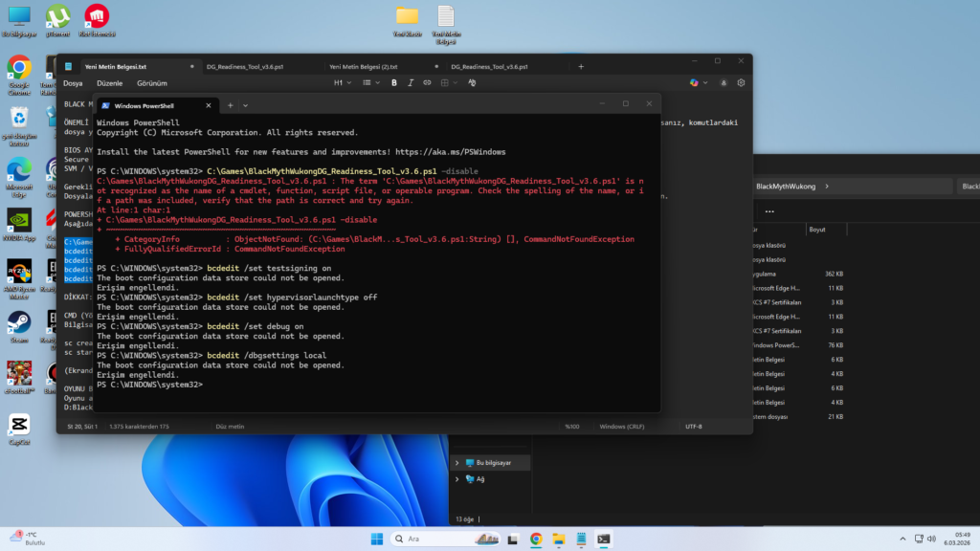Click the taskbar search box

click(446, 539)
